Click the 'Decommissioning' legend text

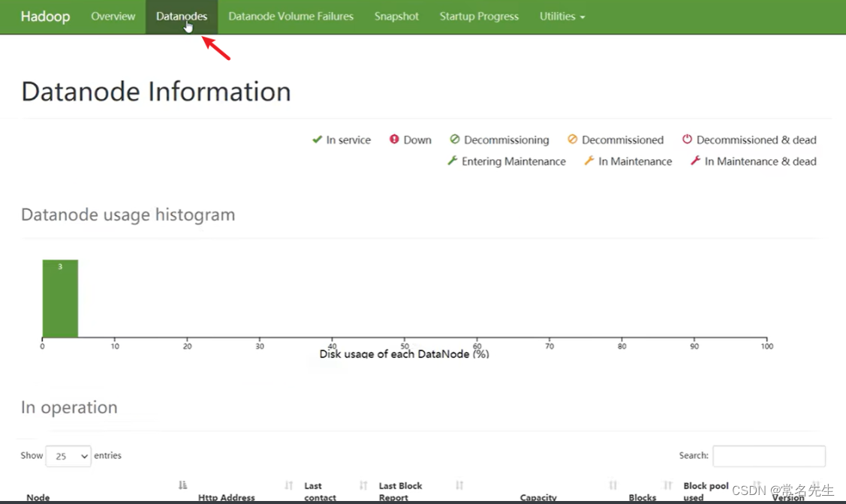(x=507, y=139)
